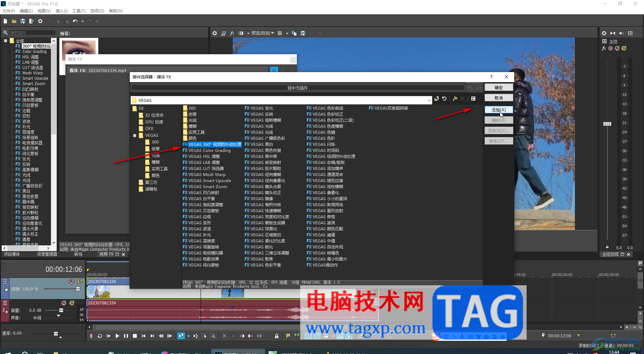This screenshot has height=354, width=644.
Task: Copy preview snapshot to clipboard
Action: coord(294,33)
